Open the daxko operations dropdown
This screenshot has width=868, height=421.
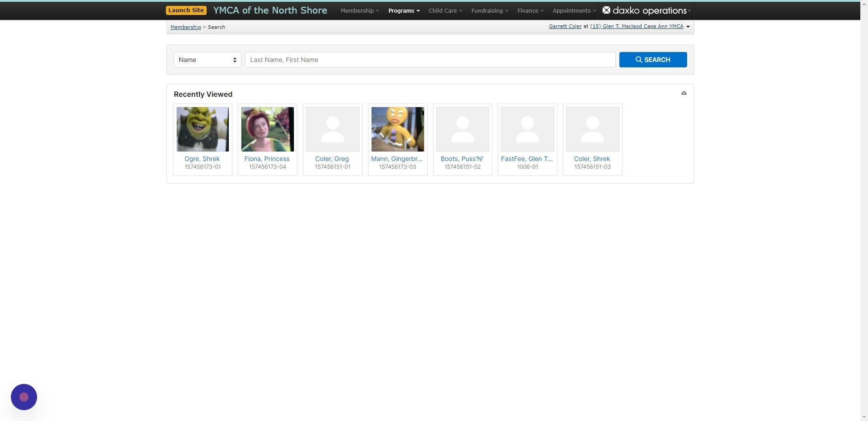pos(646,10)
